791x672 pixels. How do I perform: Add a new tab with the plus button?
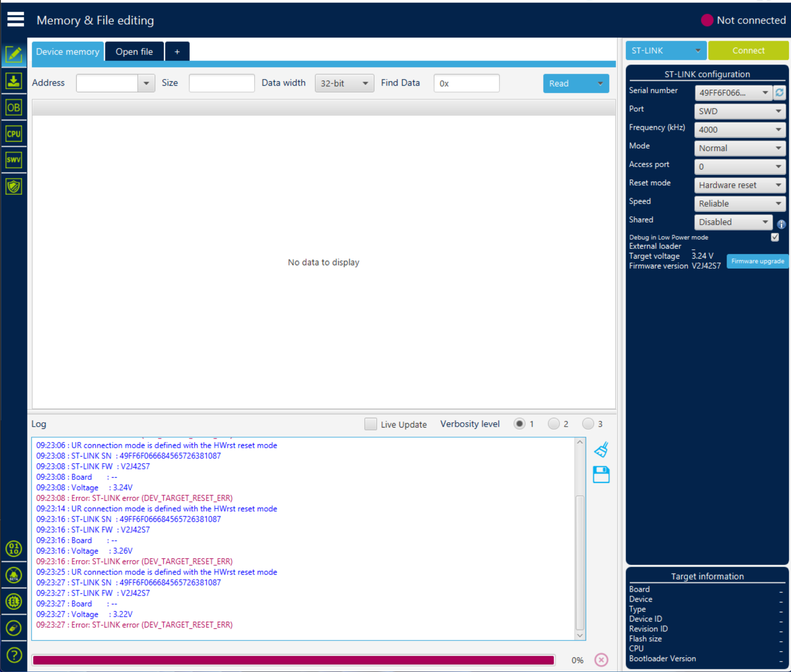tap(177, 51)
